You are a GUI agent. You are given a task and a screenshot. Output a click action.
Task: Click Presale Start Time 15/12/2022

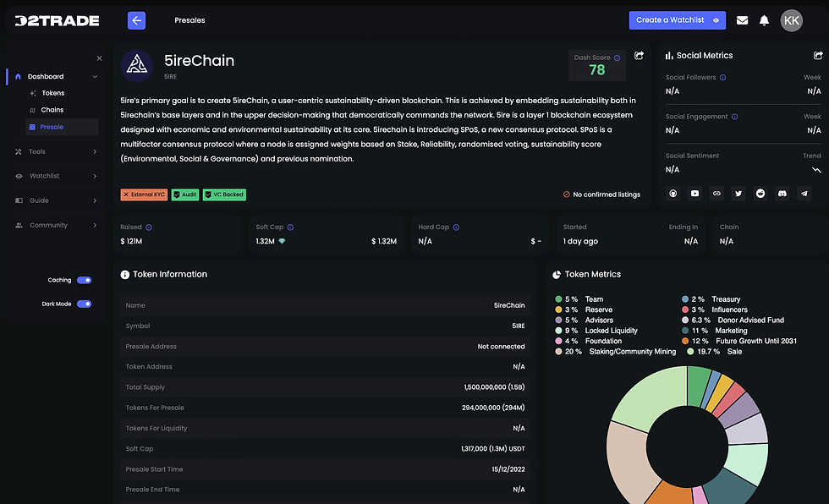click(x=508, y=469)
